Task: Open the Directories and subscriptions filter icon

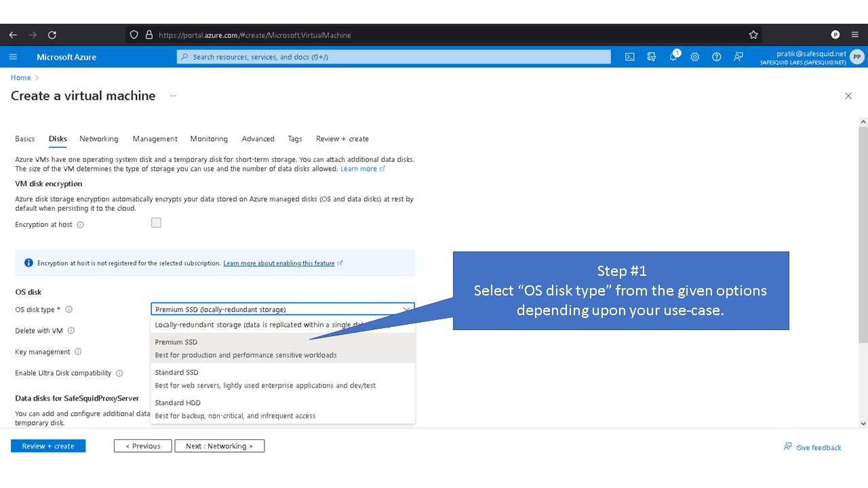Action: pos(652,57)
